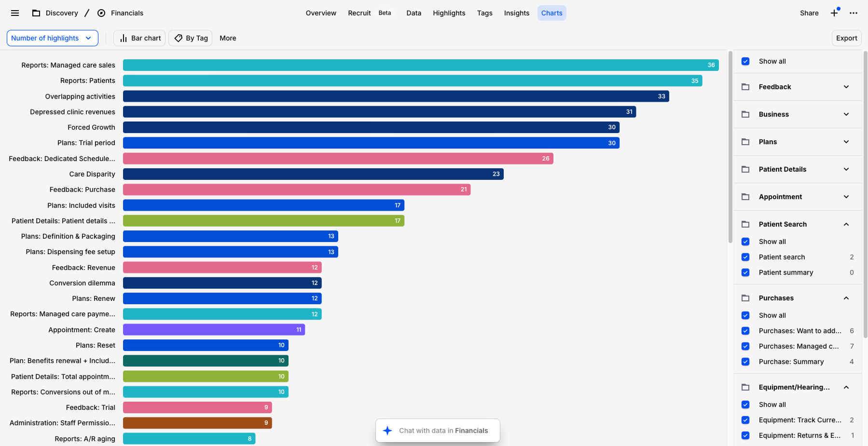Click the Bar chart type button

pos(140,38)
